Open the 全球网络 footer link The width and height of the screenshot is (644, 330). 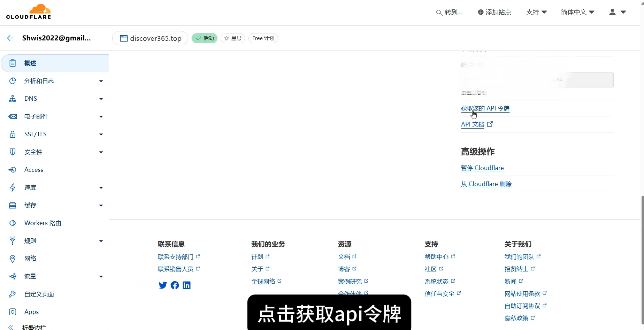[266, 282]
